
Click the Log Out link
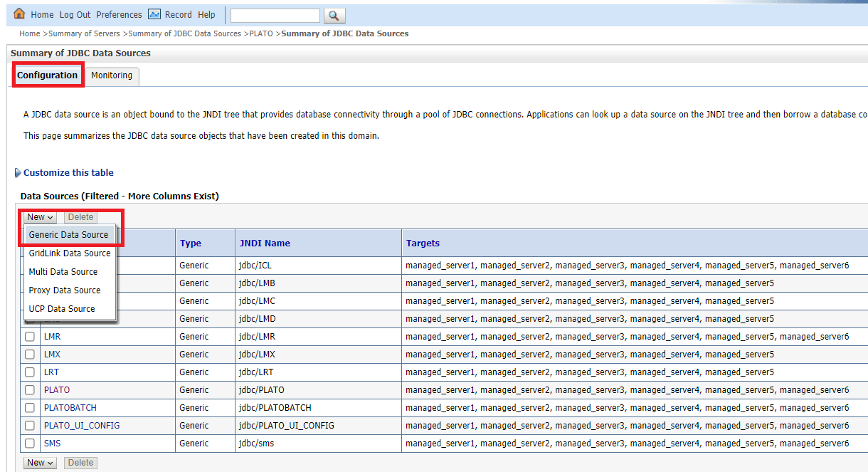(x=75, y=15)
